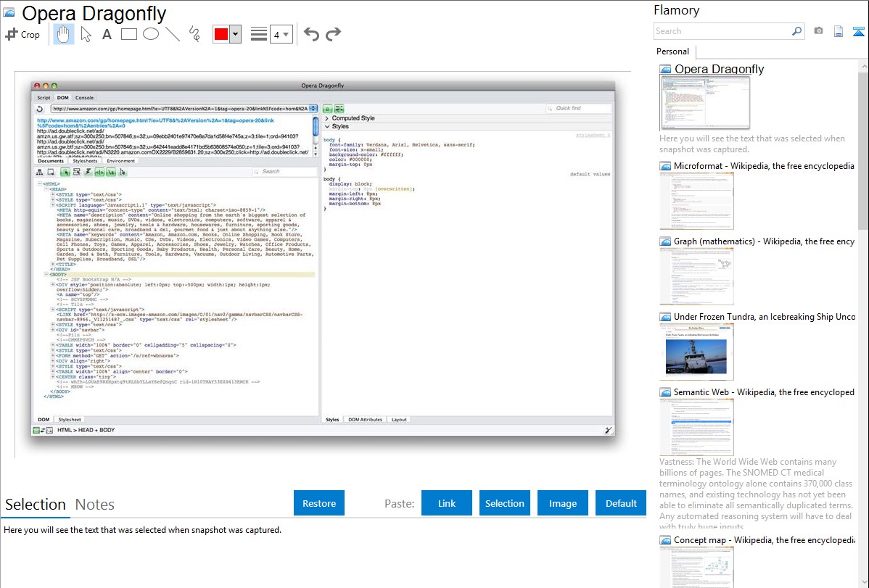Open Under Frozen Tundra snapshot title
This screenshot has height=588, width=869.
[765, 316]
